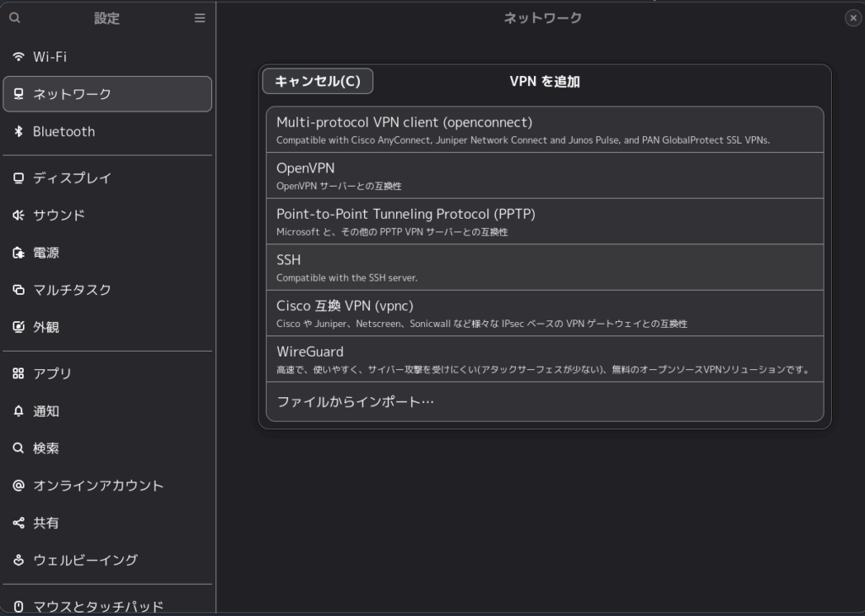Go to 共有 settings
This screenshot has height=616, width=865.
107,523
